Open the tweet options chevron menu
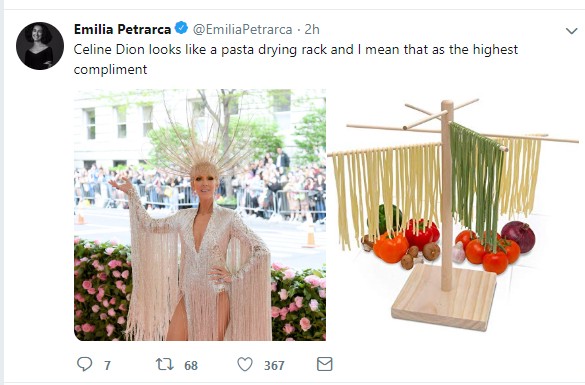Screen dimensions: 585x385 tap(572, 31)
